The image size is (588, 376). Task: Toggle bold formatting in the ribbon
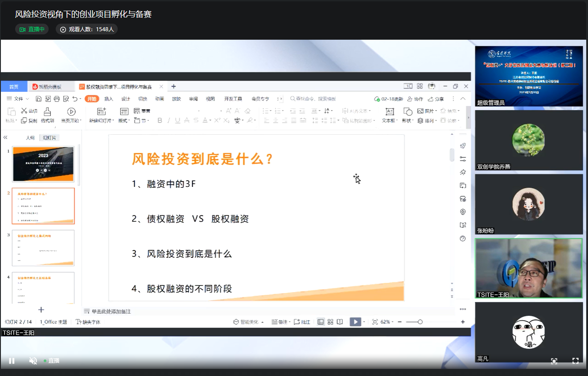click(x=159, y=120)
